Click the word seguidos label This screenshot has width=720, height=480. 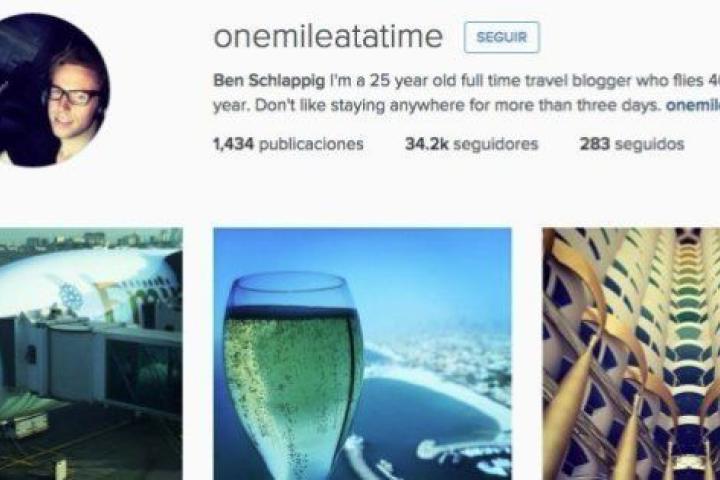[x=650, y=144]
